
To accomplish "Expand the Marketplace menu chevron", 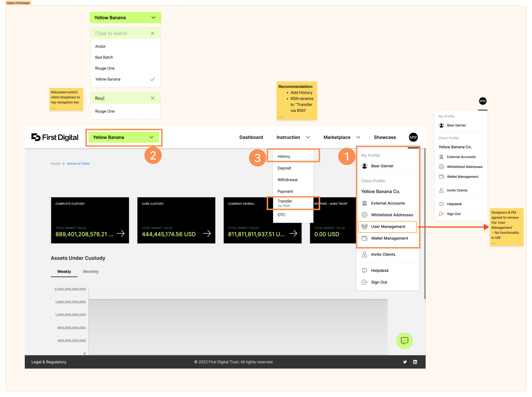I will (358, 137).
